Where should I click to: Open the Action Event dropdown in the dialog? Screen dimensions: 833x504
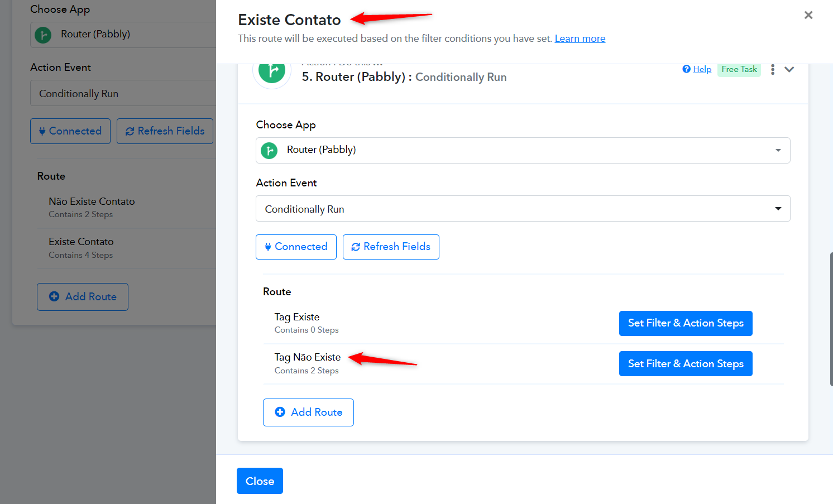click(x=523, y=208)
